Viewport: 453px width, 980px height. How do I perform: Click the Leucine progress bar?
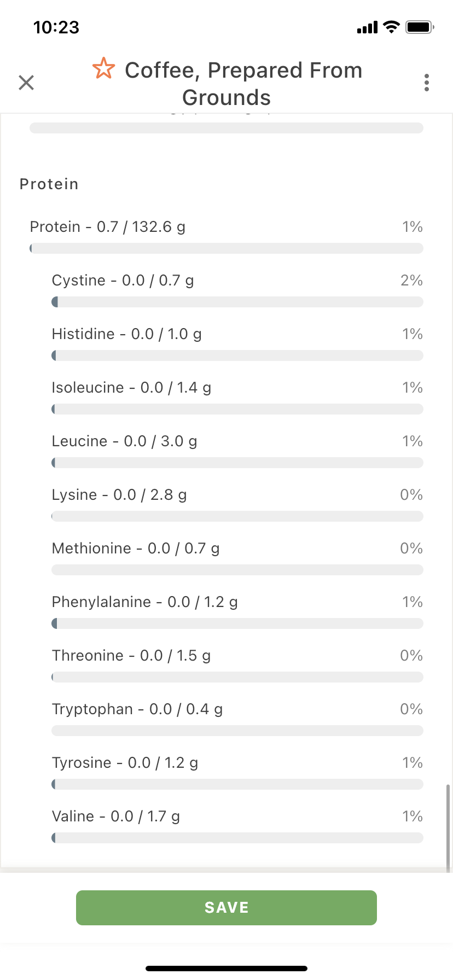tap(237, 463)
